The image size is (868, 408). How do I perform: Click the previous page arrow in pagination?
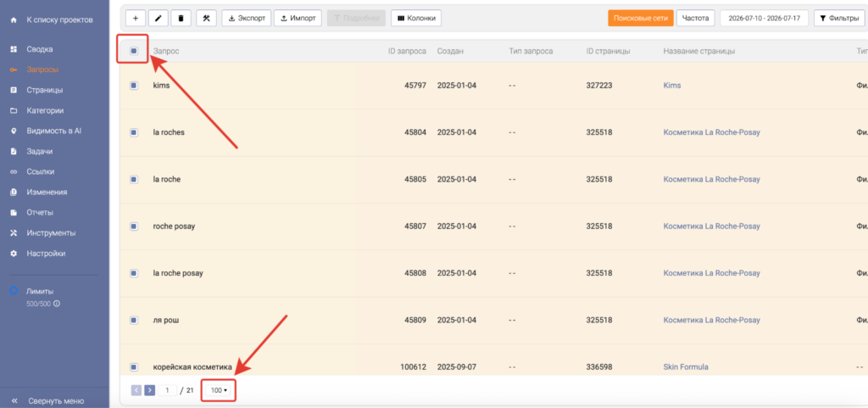pos(136,390)
